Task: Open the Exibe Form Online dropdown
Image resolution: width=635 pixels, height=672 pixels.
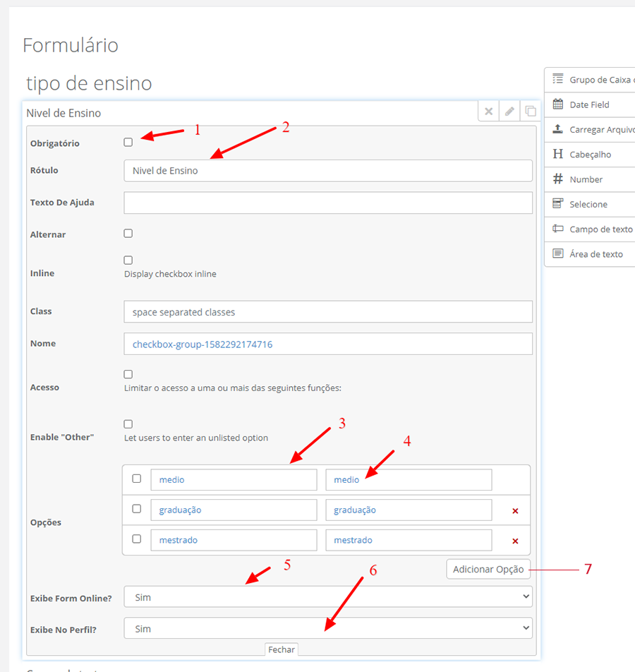Action: 327,597
